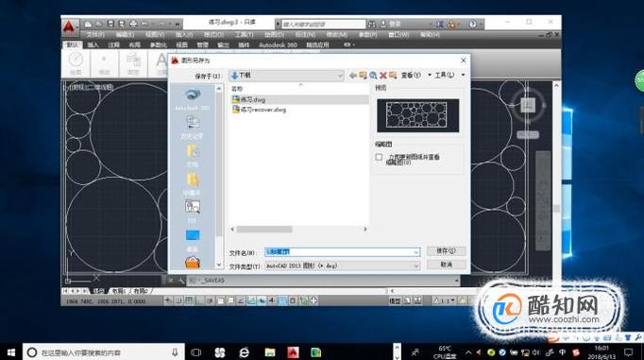Expand the Save in folder dropdown
Screen dimensions: 644x360
(340, 76)
